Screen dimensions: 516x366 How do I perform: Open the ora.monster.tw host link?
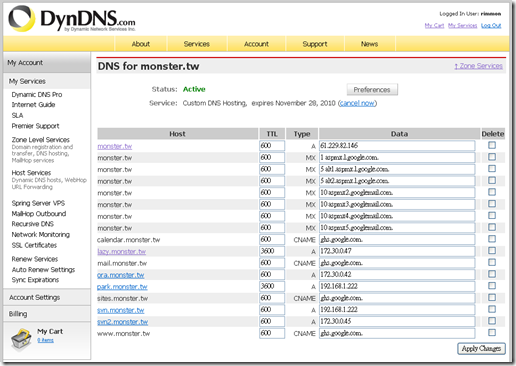(x=121, y=275)
